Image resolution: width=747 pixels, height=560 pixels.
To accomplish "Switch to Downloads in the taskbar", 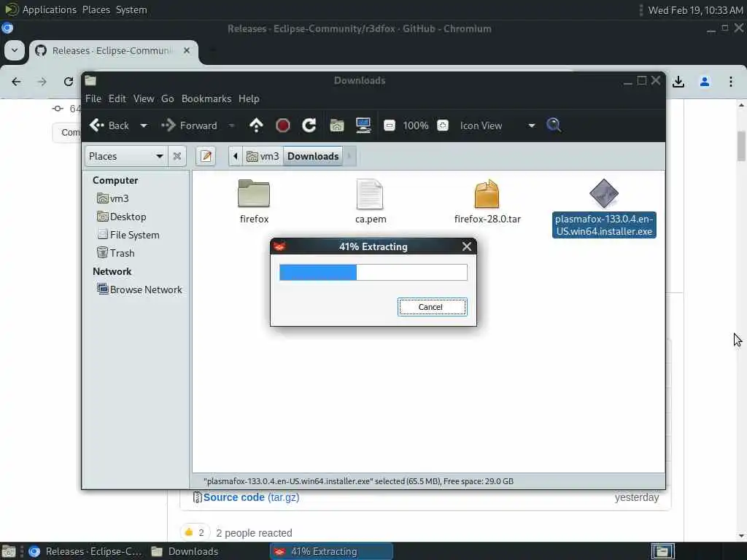I will (185, 551).
